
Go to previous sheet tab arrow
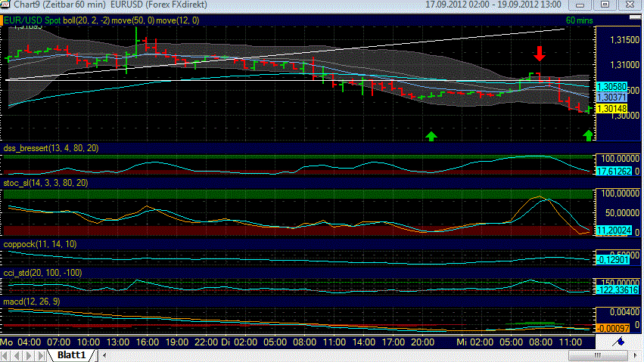[x=17, y=355]
